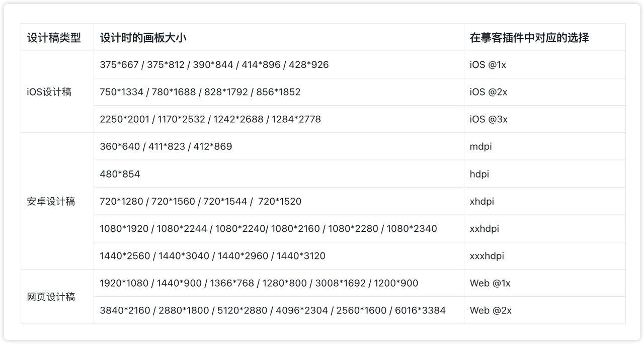Select the 网页设计稿 row label
Viewport: 644px width, 344px height.
click(51, 297)
